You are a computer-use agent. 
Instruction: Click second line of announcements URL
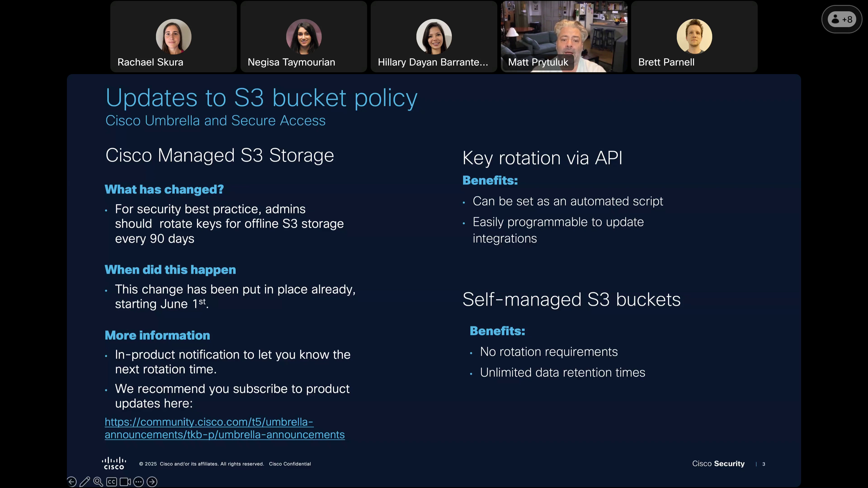[224, 435]
